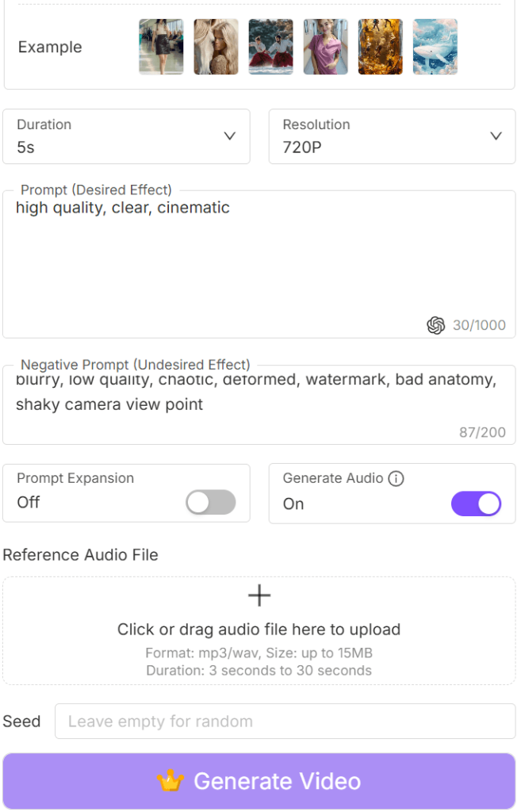Select the runway model example thumbnail
Viewport: 525px width, 812px height.
[x=161, y=47]
